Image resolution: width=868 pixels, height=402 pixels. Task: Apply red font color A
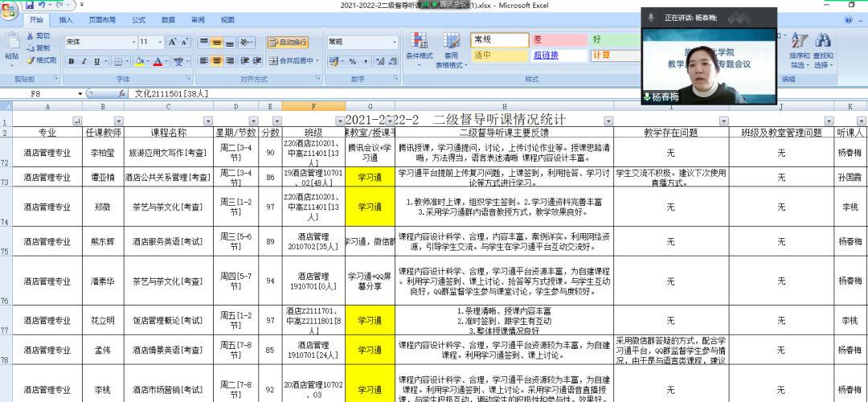pyautogui.click(x=158, y=61)
